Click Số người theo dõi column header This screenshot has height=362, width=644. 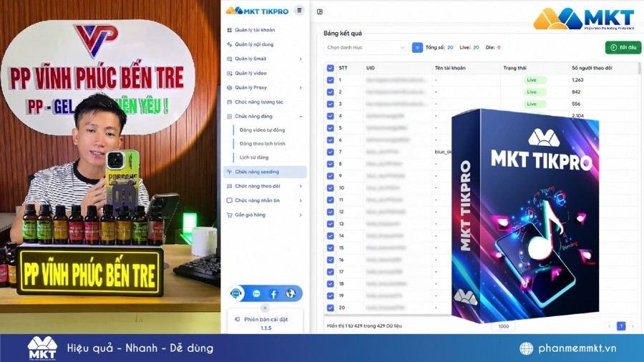click(592, 68)
